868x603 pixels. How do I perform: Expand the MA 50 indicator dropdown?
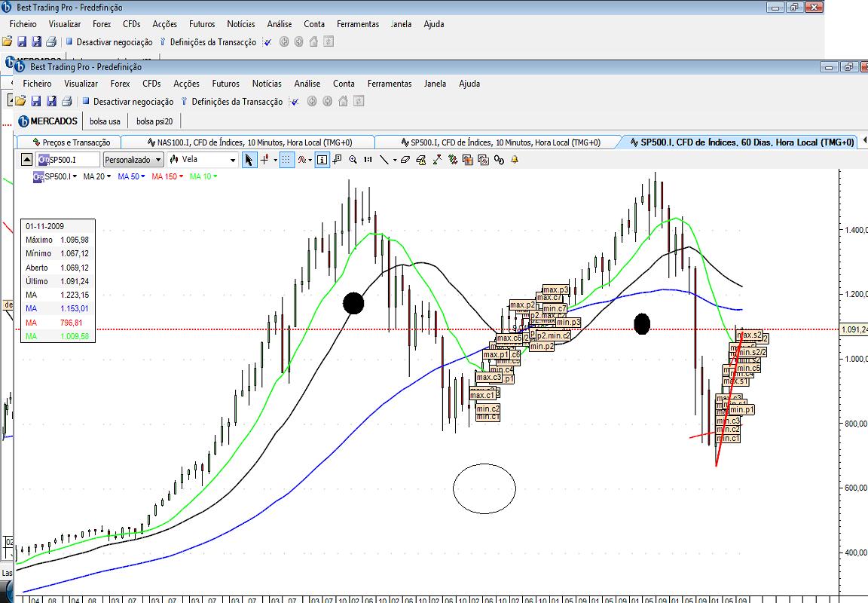[143, 176]
